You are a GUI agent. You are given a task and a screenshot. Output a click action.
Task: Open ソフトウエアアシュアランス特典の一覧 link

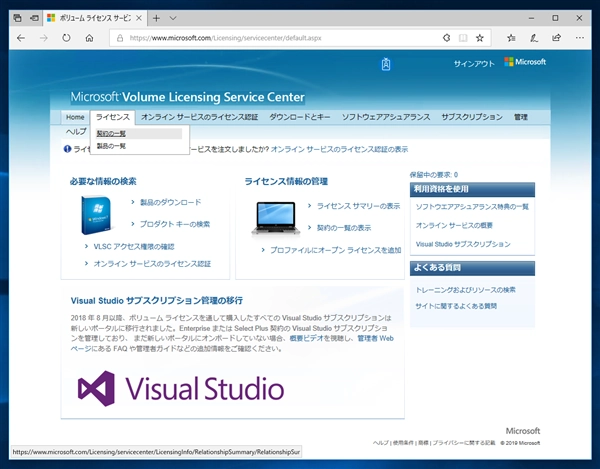point(472,207)
